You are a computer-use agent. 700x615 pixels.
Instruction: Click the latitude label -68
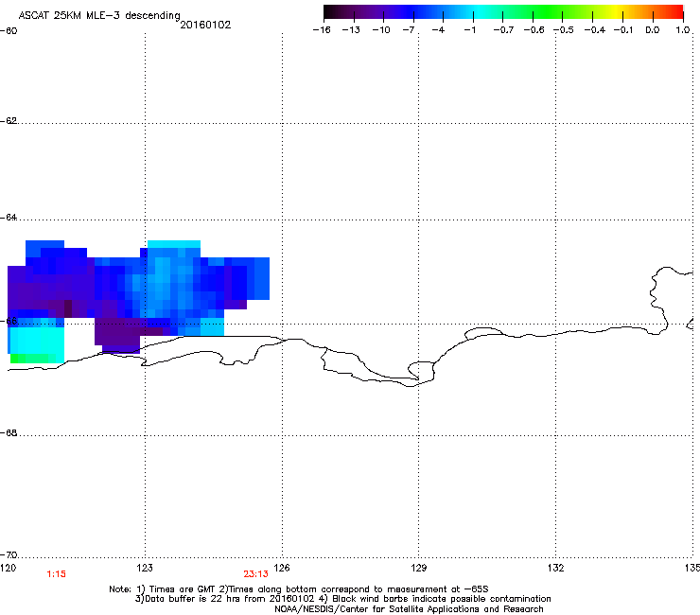click(9, 433)
